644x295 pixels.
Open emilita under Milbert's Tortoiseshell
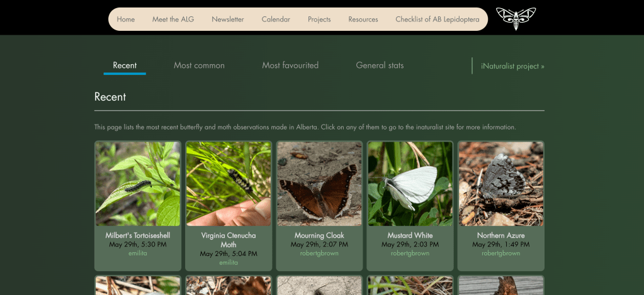click(138, 253)
